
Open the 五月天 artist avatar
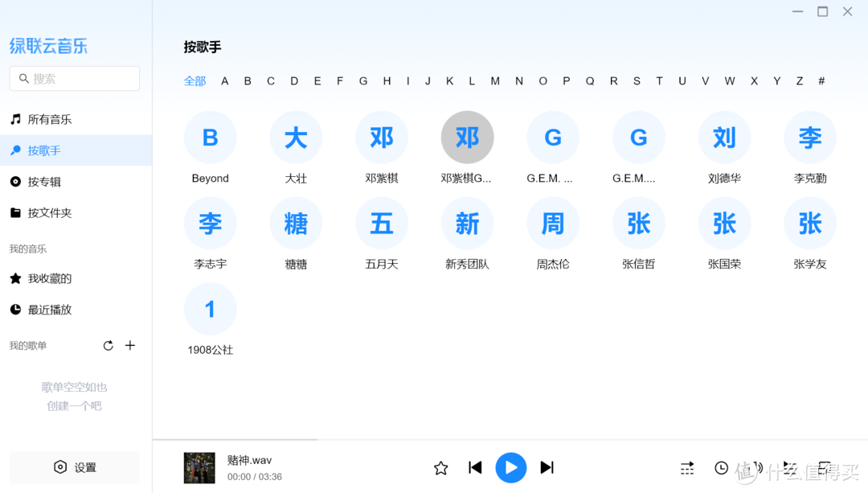click(382, 224)
